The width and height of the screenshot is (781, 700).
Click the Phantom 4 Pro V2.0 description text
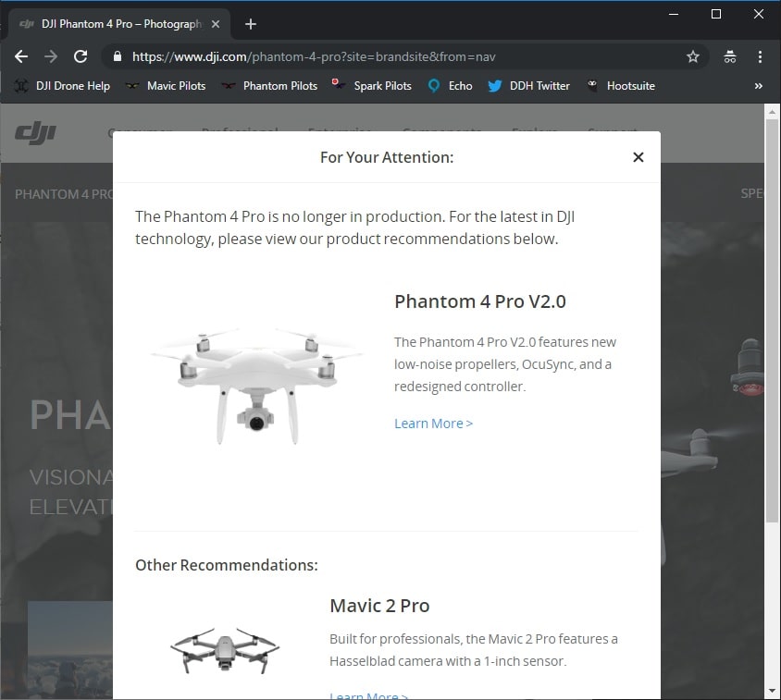[x=505, y=364]
